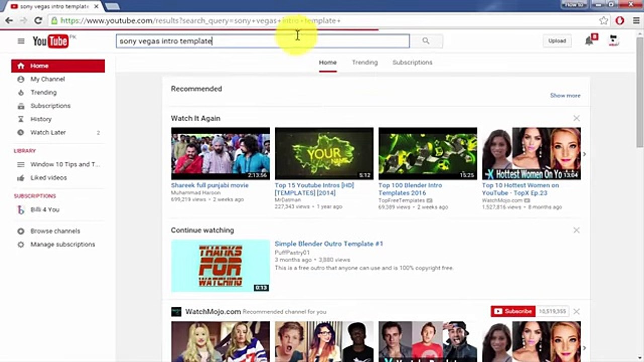Switch to the Trending tab
The width and height of the screenshot is (644, 362).
coord(365,62)
